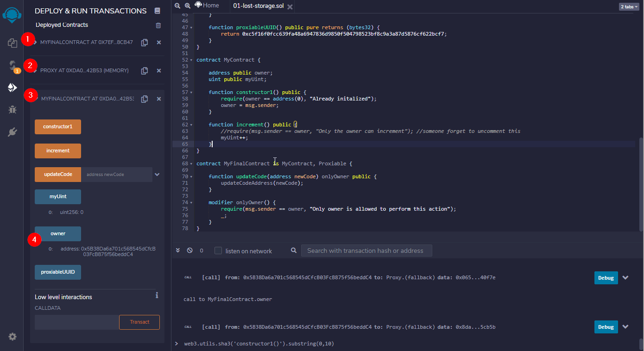Click 'Deployed Contracts' heading
The height and width of the screenshot is (351, 644).
pyautogui.click(x=62, y=25)
